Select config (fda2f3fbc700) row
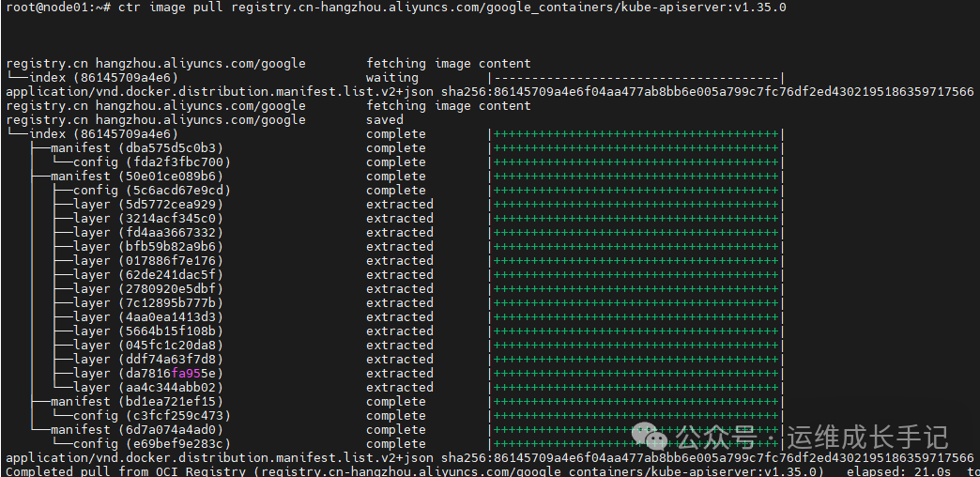Viewport: 980px width, 477px height. [418, 162]
